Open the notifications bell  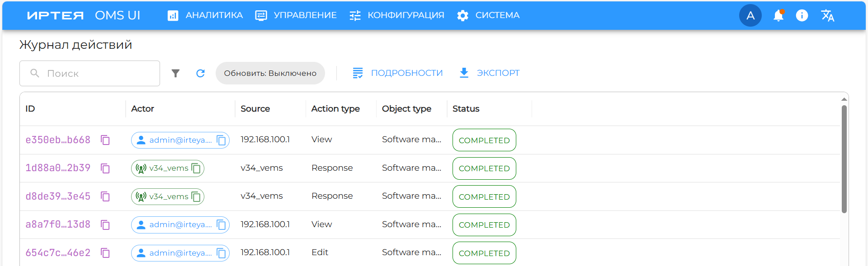coord(778,16)
